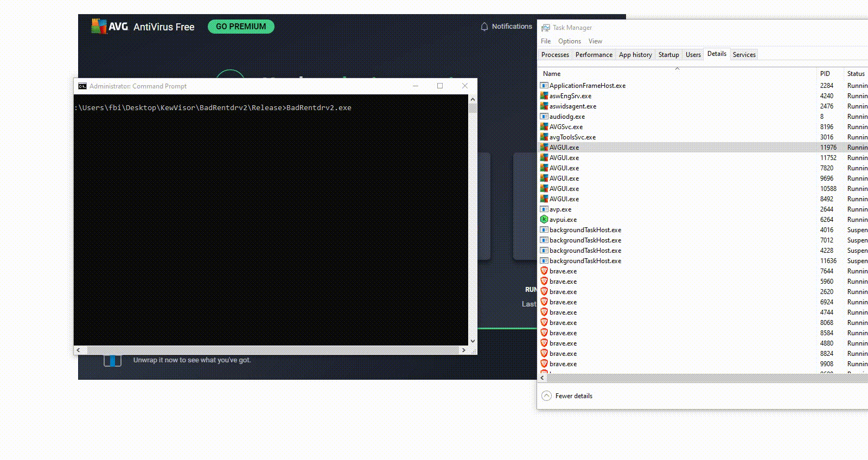Click the AVGUI.exe icon for PID 10588
The image size is (868, 460).
point(544,189)
